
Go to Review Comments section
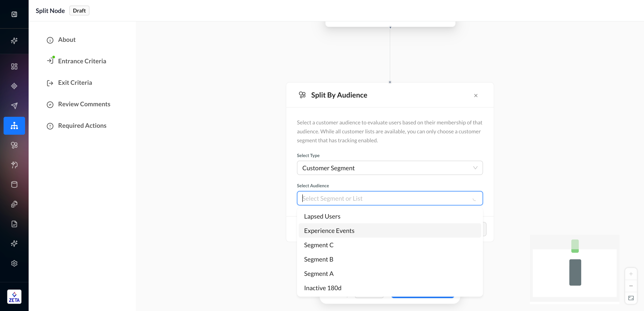[x=84, y=104]
